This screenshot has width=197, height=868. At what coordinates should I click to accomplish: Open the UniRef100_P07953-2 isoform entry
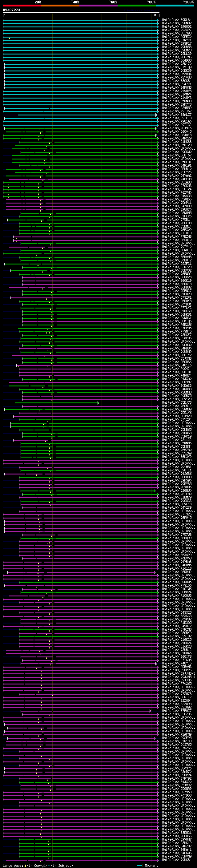(179, 792)
